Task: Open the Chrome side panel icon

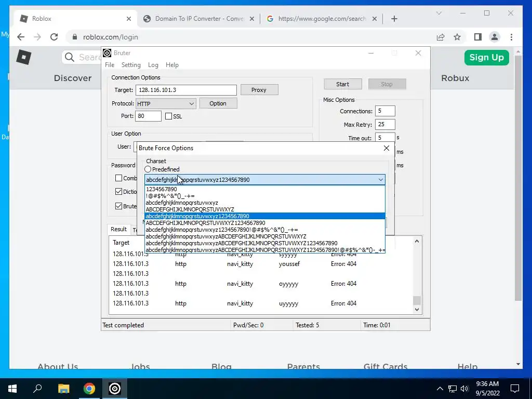Action: [478, 37]
